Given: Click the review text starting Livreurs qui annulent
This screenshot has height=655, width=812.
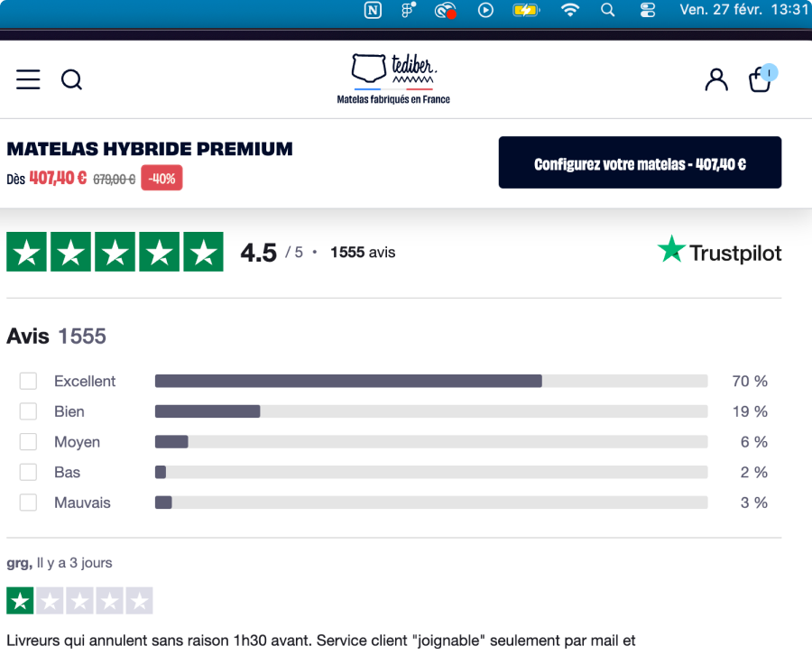Looking at the screenshot, I should pos(320,641).
